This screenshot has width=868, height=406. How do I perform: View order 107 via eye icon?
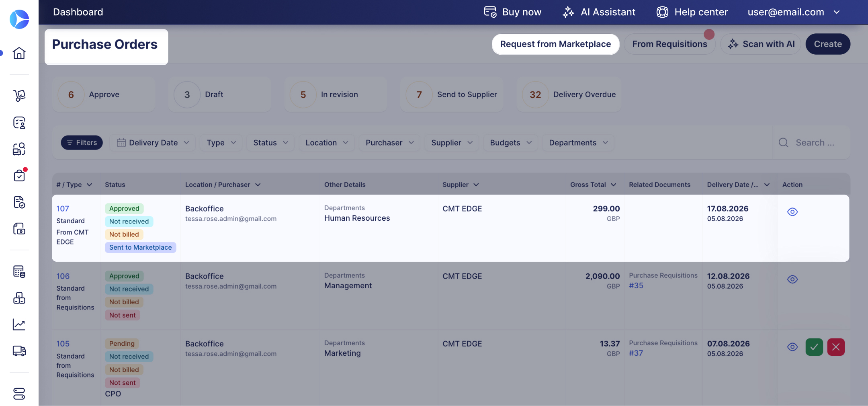tap(792, 212)
